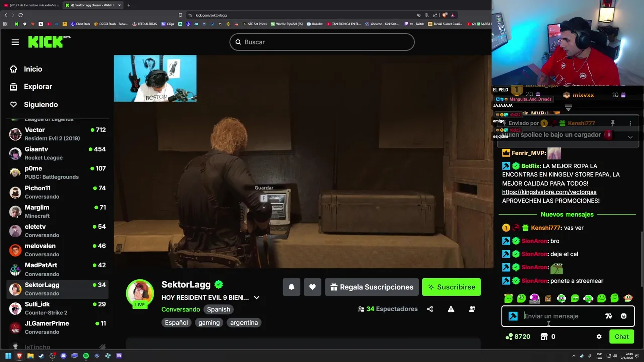Open Explorar in sidebar
Screen dimensions: 644x362
coord(30,87)
